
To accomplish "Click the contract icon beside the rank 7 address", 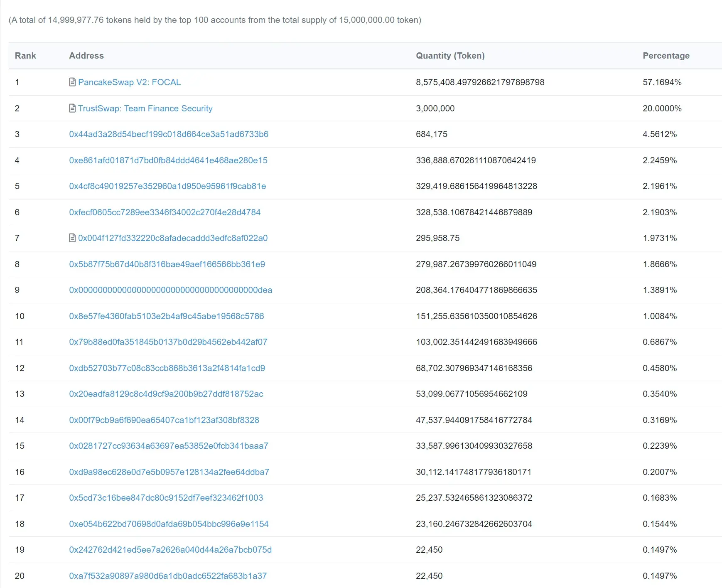I will click(72, 238).
